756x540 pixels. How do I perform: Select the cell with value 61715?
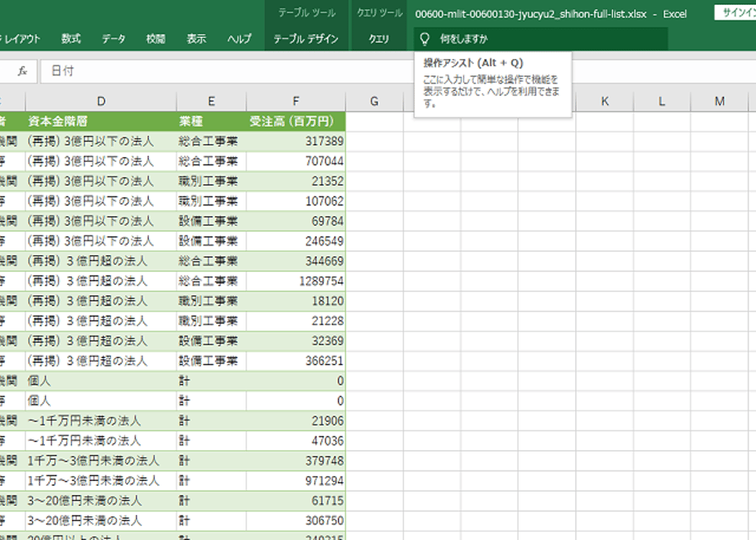pyautogui.click(x=295, y=501)
